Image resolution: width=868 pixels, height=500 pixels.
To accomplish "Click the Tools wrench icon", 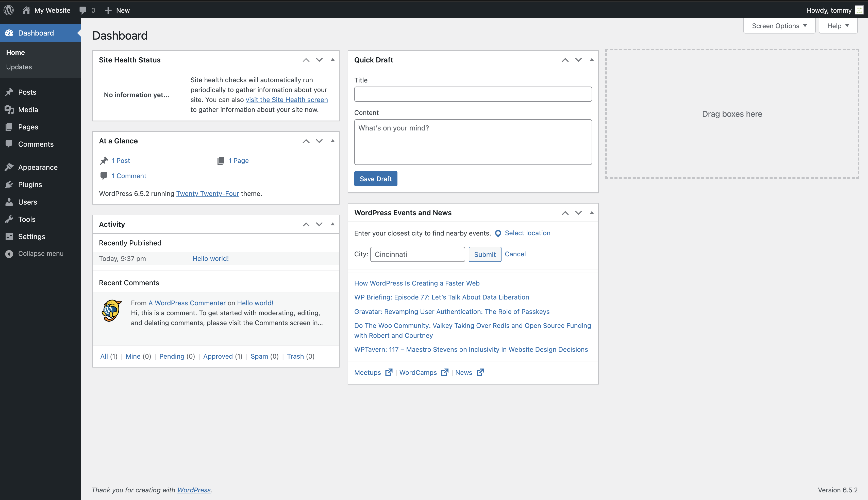I will pyautogui.click(x=9, y=219).
